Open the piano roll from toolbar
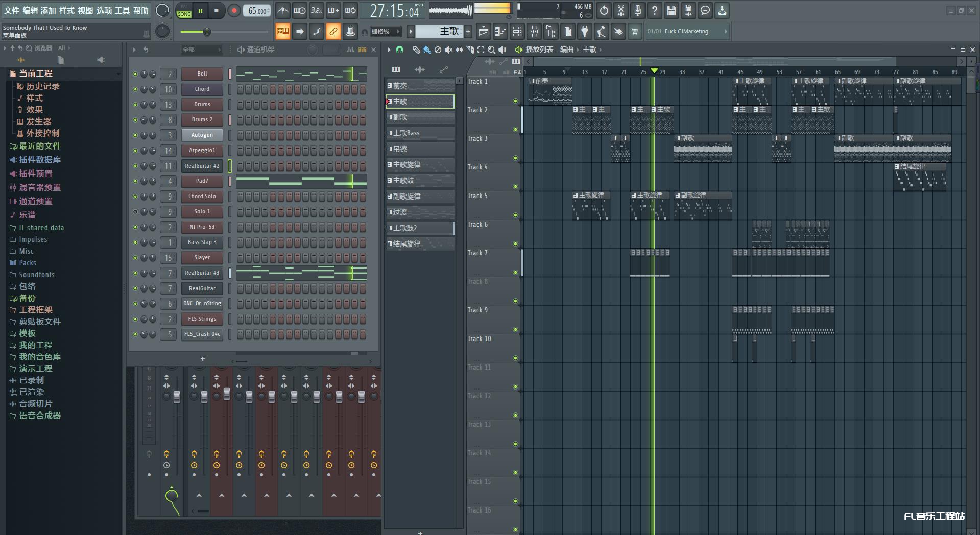 pos(500,32)
